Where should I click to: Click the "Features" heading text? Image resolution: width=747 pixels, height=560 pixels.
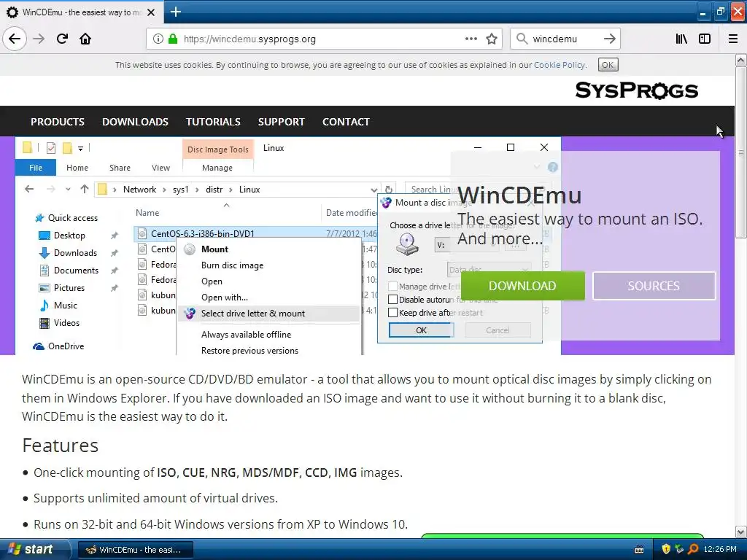click(60, 446)
